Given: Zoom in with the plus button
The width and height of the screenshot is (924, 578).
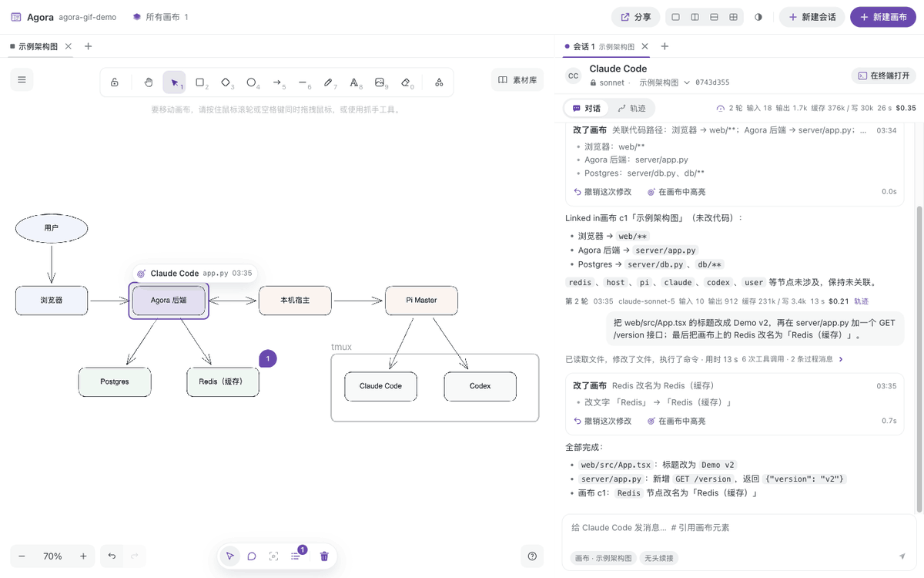Looking at the screenshot, I should [83, 556].
